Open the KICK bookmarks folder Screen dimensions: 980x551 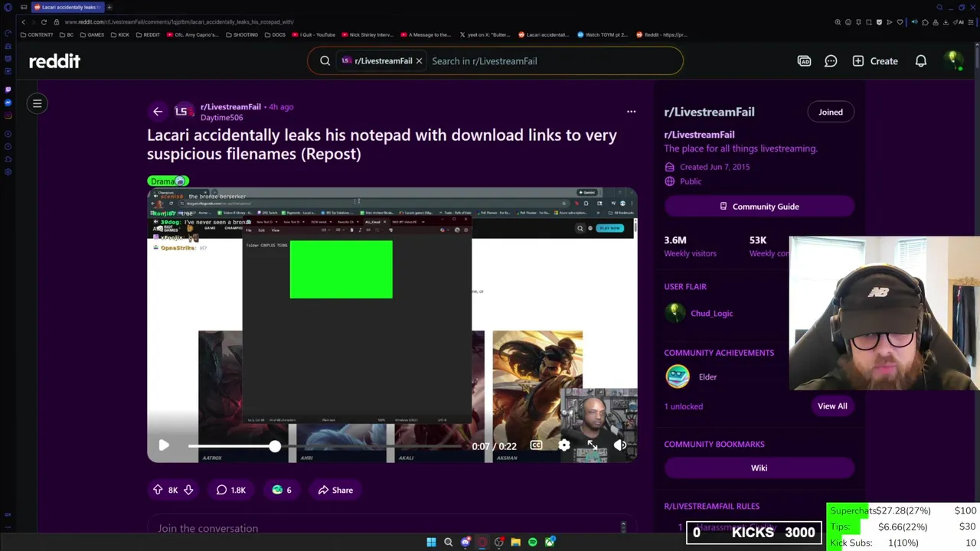120,34
